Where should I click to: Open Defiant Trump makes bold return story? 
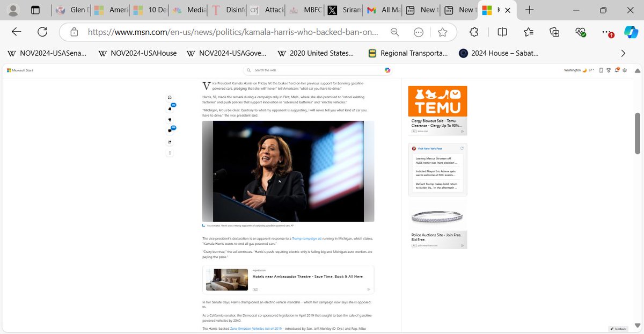coord(437,186)
